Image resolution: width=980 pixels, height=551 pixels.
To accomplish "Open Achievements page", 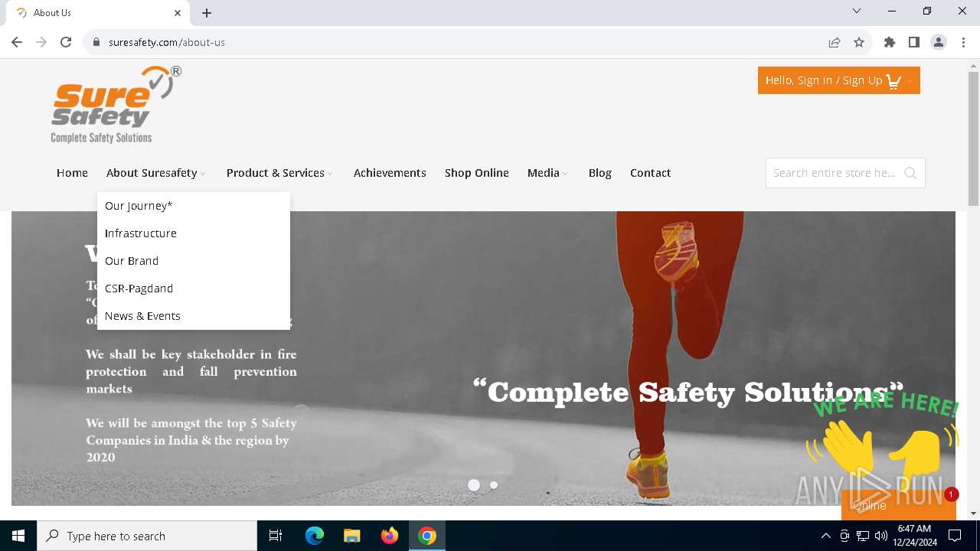I will tap(390, 173).
